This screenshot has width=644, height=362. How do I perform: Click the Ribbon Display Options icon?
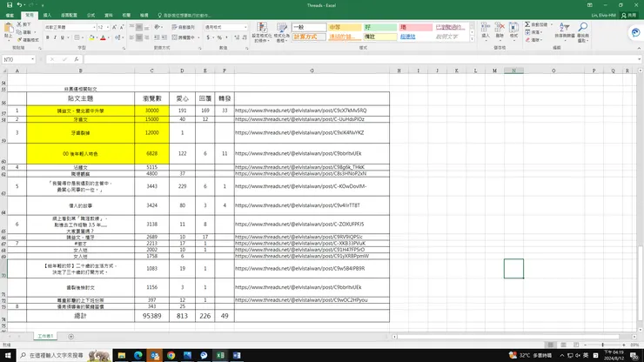pos(590,5)
